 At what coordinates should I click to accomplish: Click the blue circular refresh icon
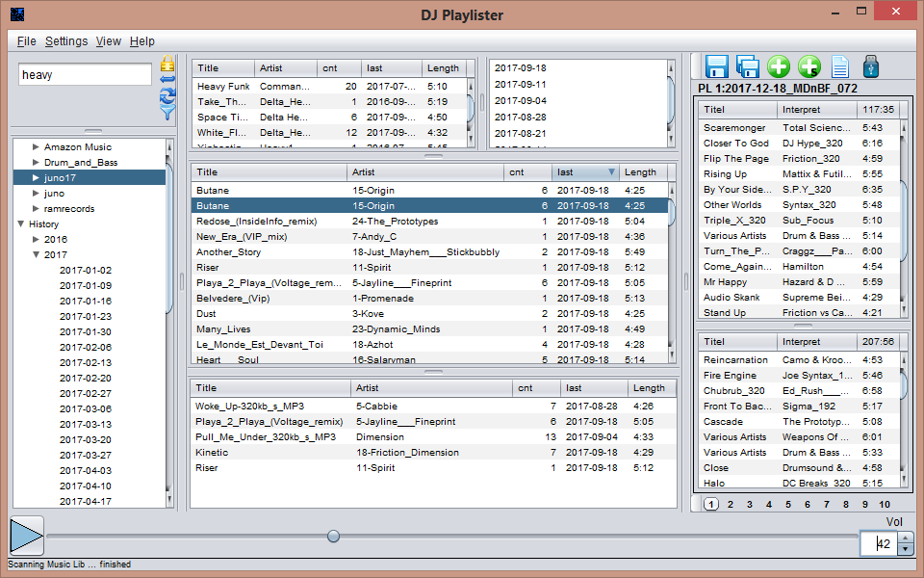167,95
